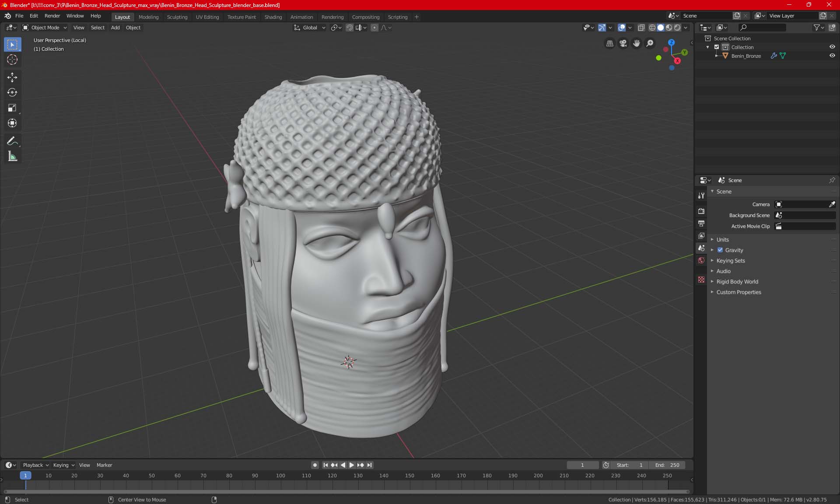The image size is (840, 504).
Task: Click the outliner search field
Action: tap(762, 28)
